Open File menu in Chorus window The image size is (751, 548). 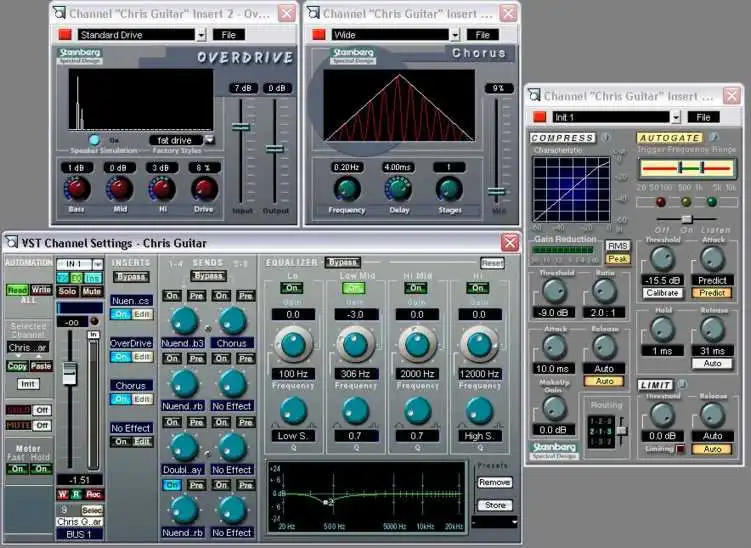tap(483, 35)
